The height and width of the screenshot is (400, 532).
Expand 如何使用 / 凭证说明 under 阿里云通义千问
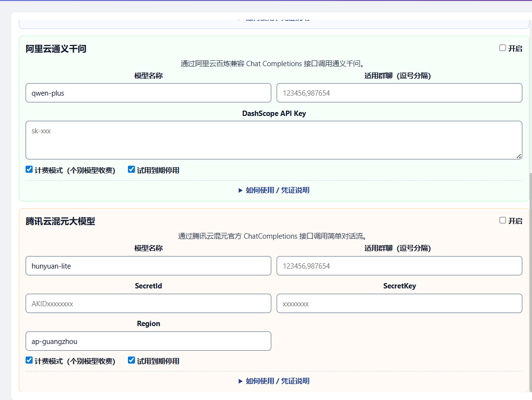click(274, 190)
